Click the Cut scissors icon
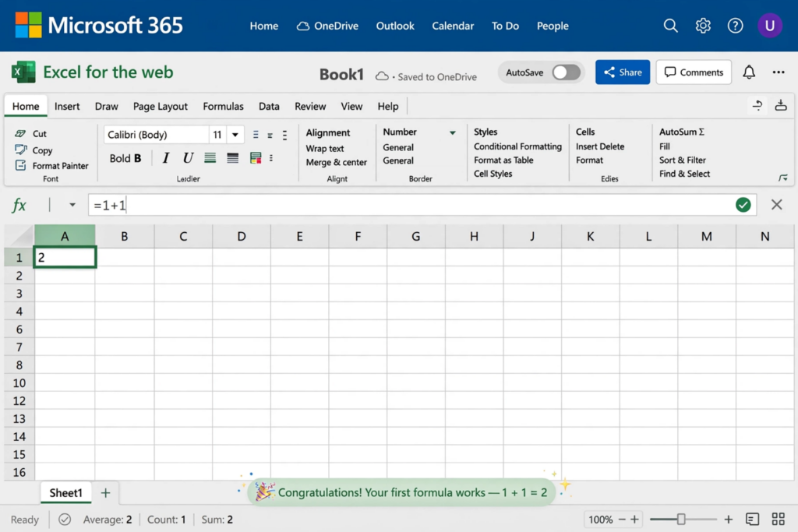Image resolution: width=798 pixels, height=532 pixels. pyautogui.click(x=20, y=133)
